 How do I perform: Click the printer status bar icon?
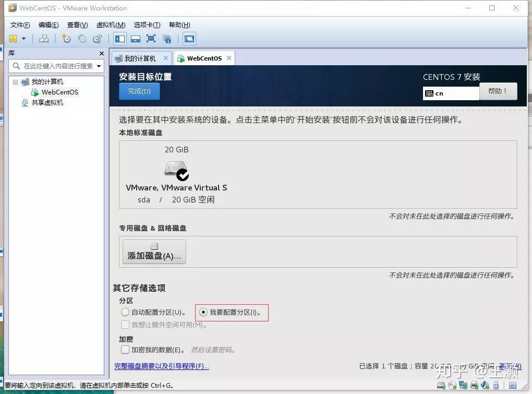[474, 386]
